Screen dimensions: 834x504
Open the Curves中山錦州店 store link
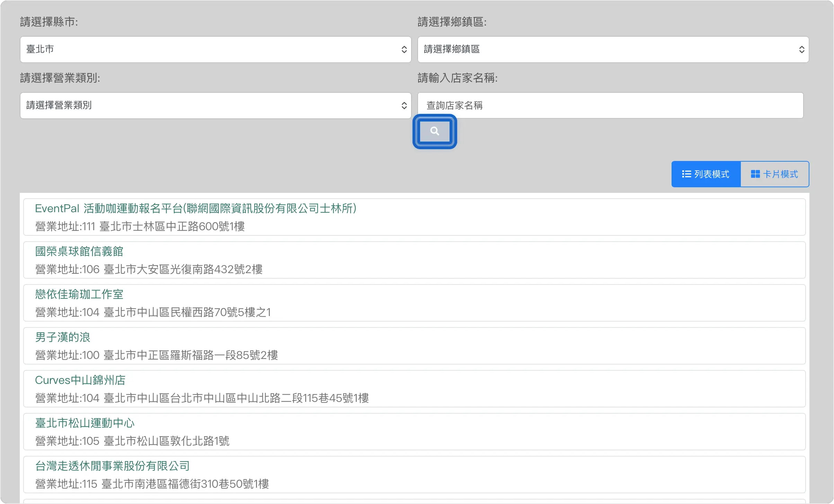[80, 380]
